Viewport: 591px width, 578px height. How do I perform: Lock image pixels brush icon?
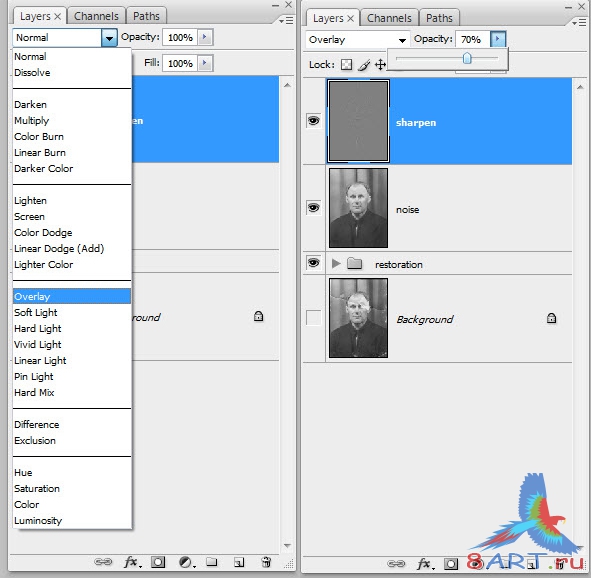click(x=364, y=65)
